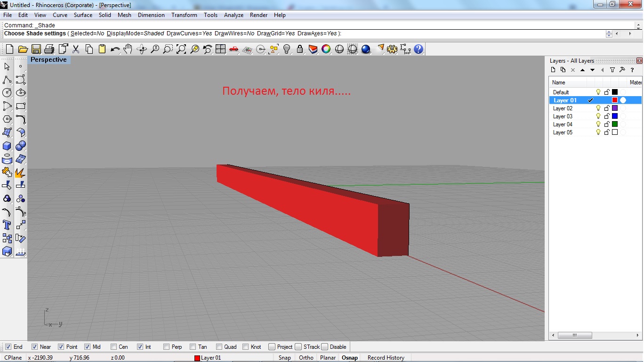Click the Zoom Extents icon
This screenshot has width=644, height=362.
(x=181, y=49)
